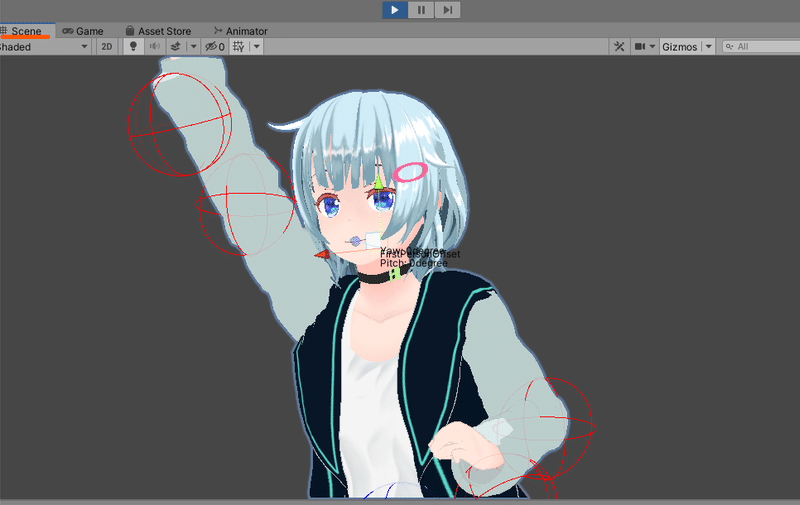Click the green up-axis gizmo arrow

378,182
